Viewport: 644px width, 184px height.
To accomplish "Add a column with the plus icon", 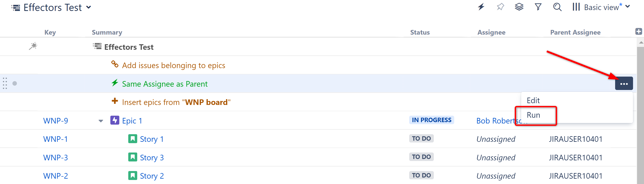I will pos(638,31).
